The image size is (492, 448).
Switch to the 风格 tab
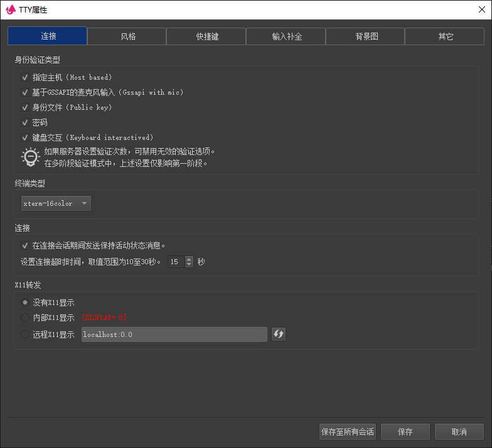[127, 36]
